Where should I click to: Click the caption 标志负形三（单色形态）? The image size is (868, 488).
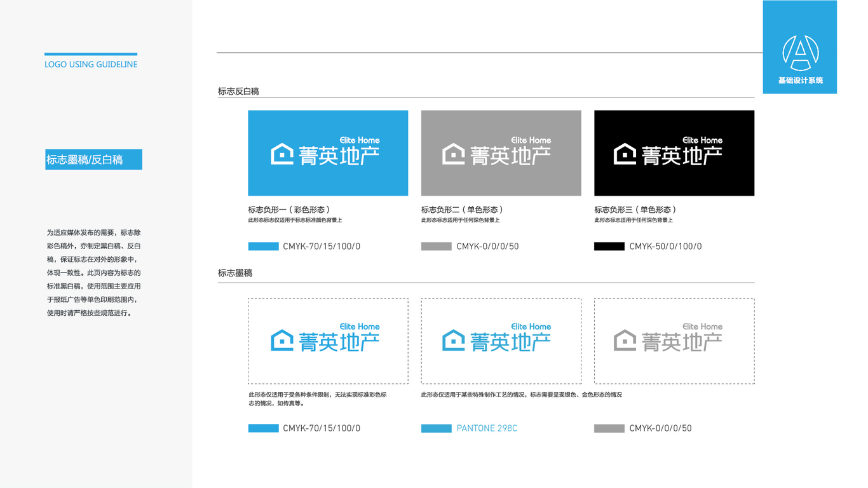point(637,210)
